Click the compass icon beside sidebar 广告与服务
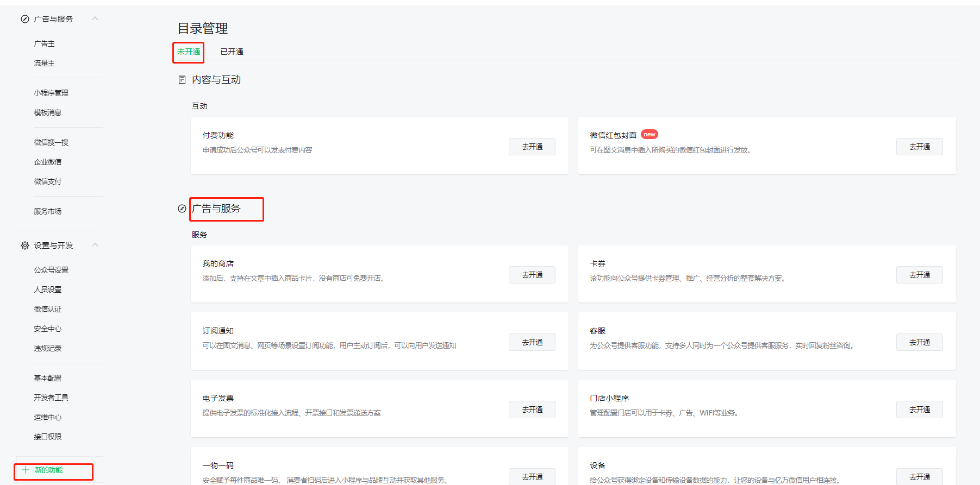980x485 pixels. pos(25,19)
